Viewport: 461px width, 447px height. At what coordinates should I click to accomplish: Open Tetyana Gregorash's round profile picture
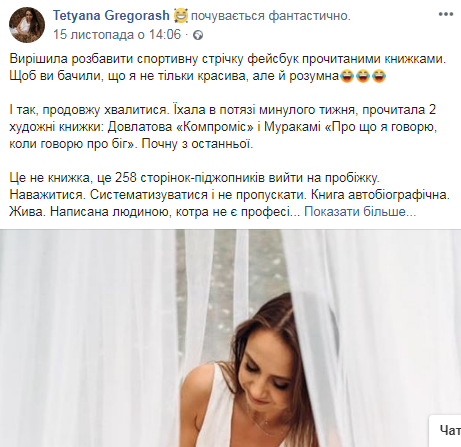27,25
